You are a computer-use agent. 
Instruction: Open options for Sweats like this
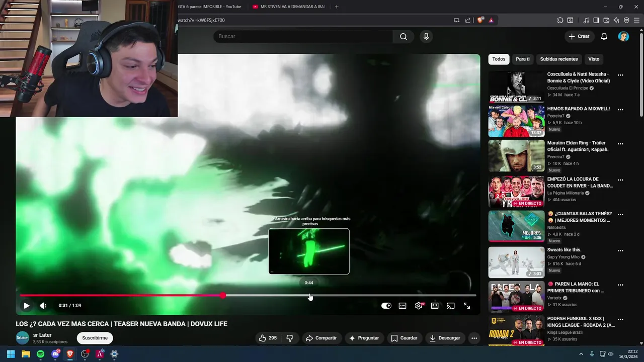coord(620,250)
